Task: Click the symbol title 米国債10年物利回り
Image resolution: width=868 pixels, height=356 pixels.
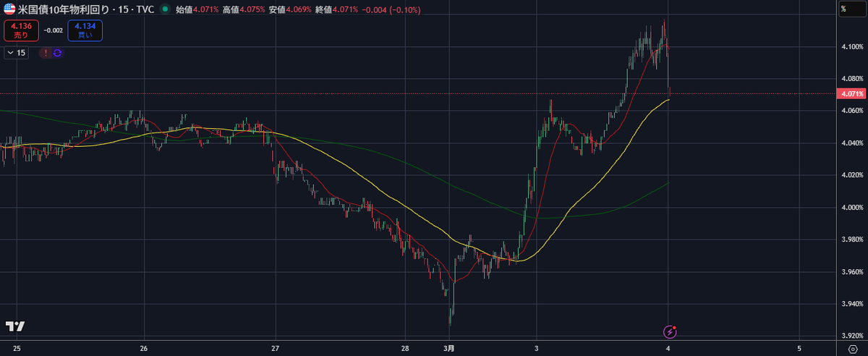Action: point(64,10)
